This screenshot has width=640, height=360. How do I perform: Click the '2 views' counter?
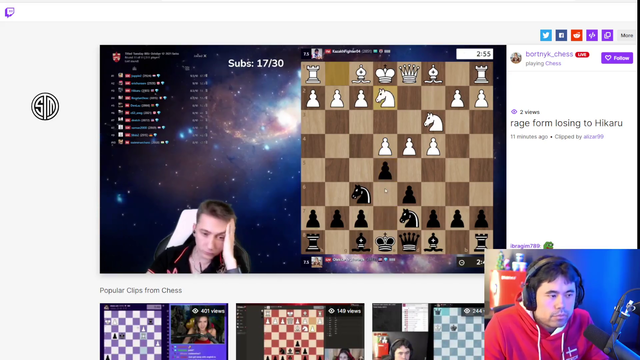(529, 112)
